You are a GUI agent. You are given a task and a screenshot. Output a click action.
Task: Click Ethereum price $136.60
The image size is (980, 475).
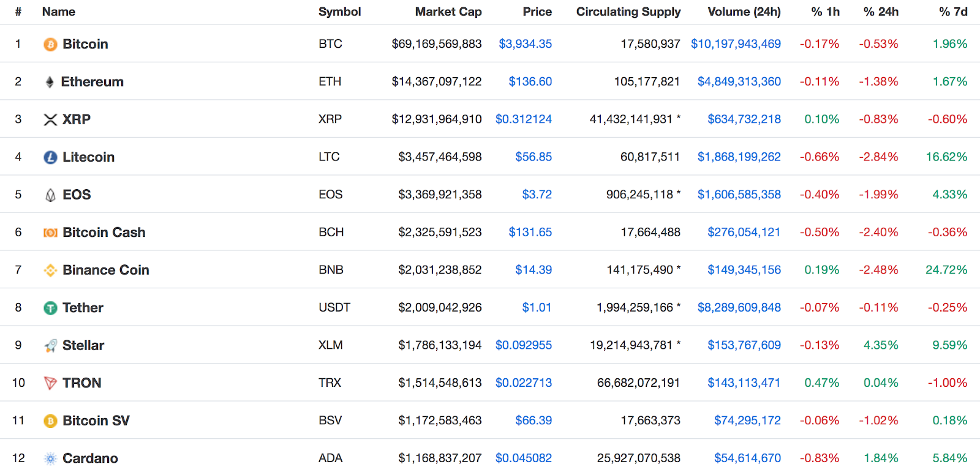tap(530, 81)
